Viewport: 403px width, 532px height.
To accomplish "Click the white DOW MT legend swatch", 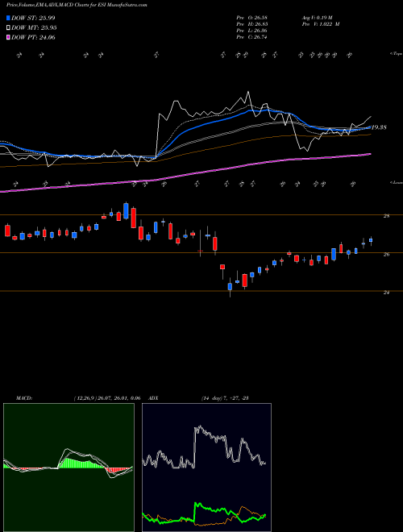I will [8, 28].
